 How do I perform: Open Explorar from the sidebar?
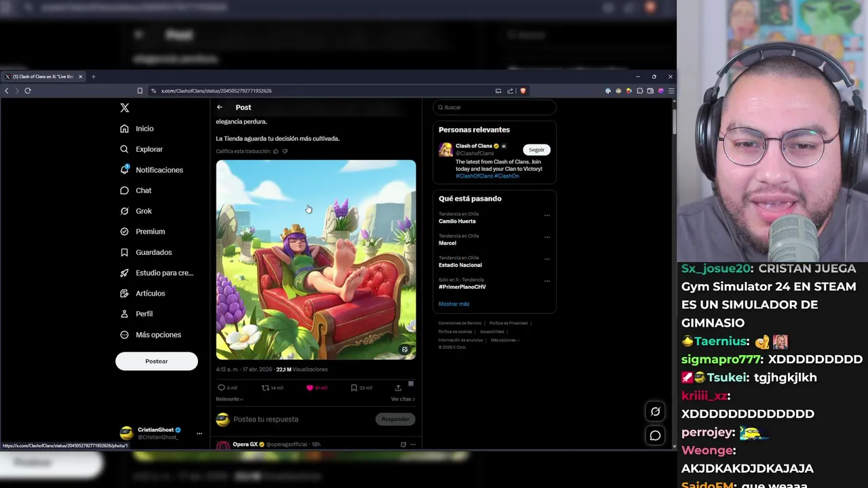(141, 149)
